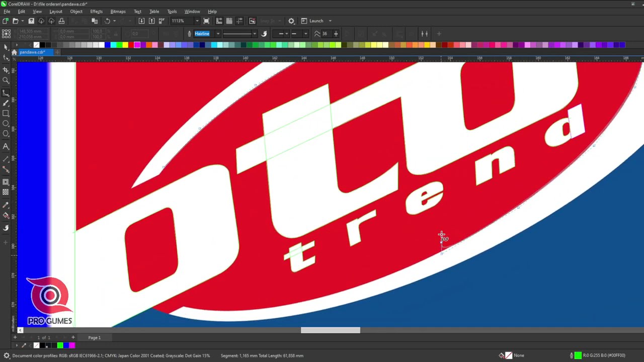Open the Options gear icon

pyautogui.click(x=291, y=21)
